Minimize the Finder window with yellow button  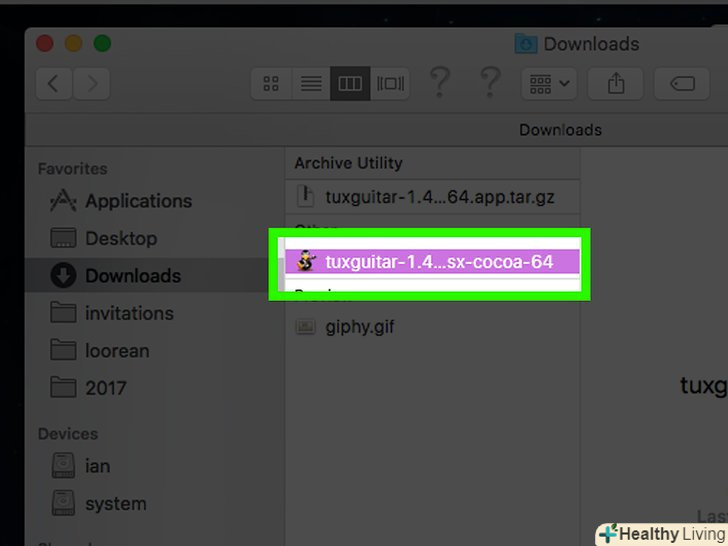73,44
